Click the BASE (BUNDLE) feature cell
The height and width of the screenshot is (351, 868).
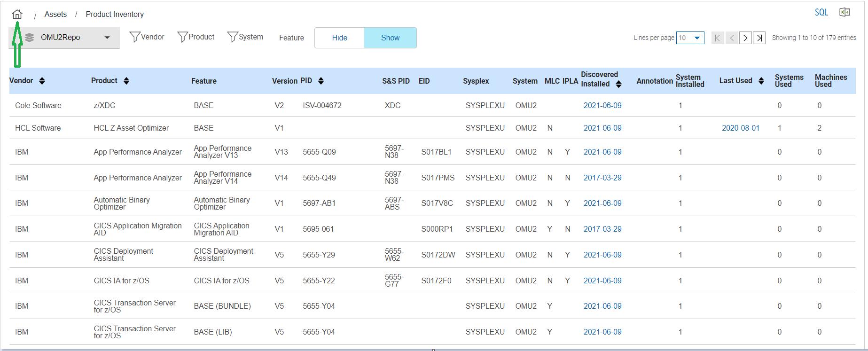point(222,306)
